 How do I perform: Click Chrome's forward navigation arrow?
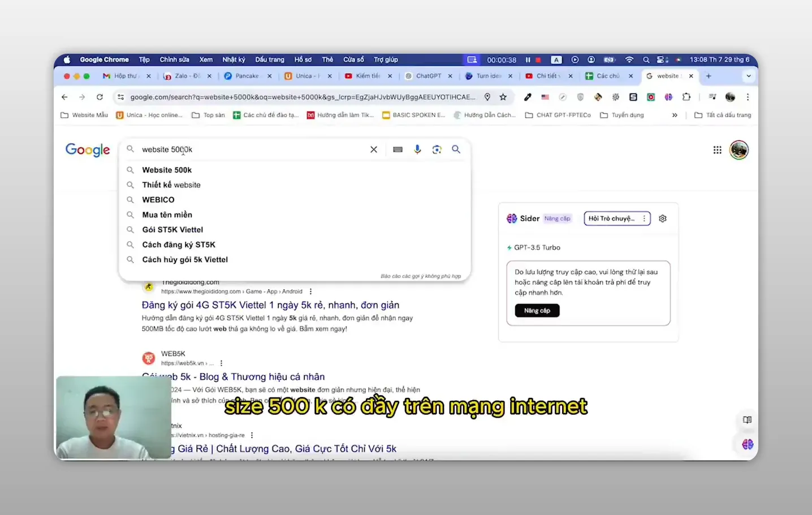pyautogui.click(x=82, y=97)
